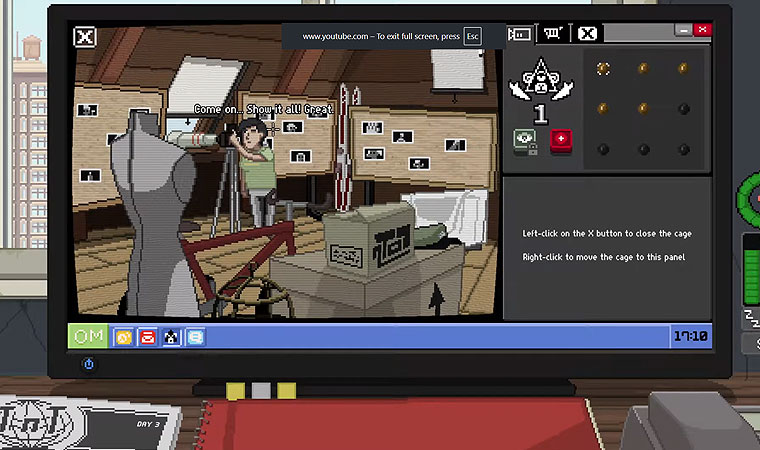Click the Esc key hint in YouTube banner

473,36
